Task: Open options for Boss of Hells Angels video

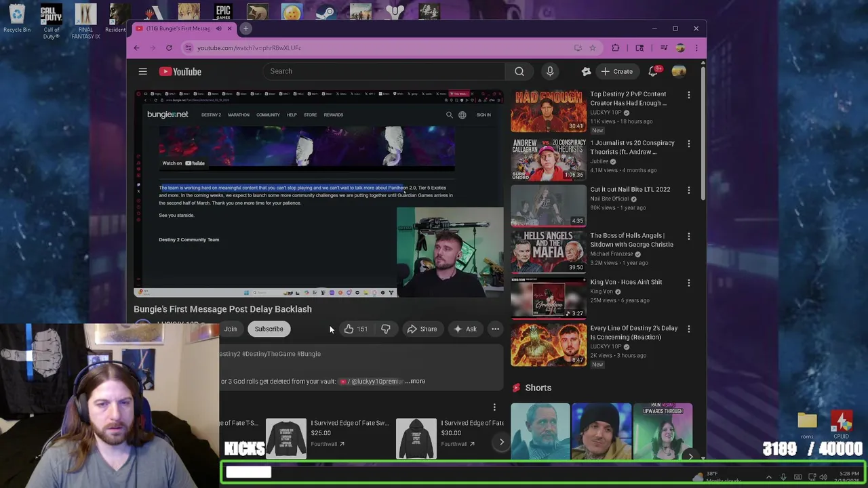Action: [x=688, y=236]
